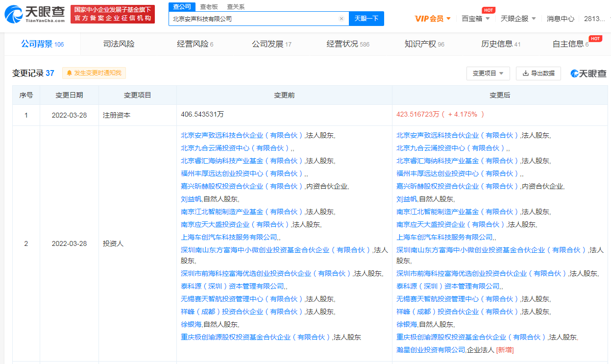Select the 406.543531万 previous capital value

(x=202, y=114)
